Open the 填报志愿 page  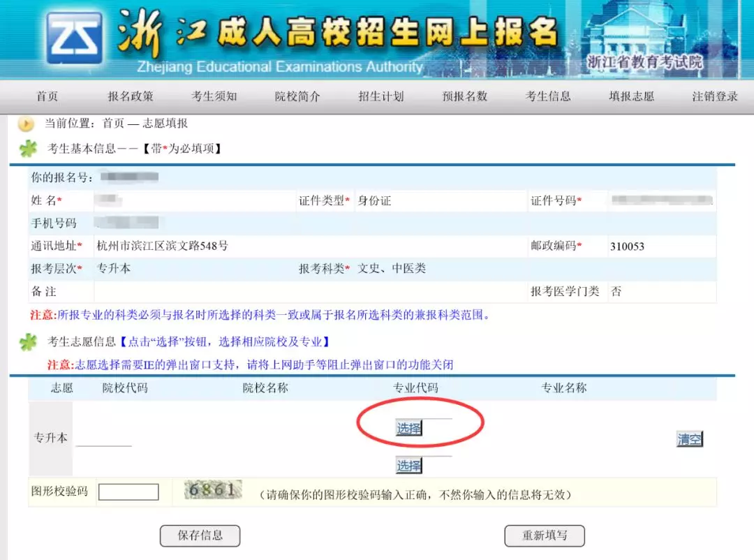[x=630, y=97]
